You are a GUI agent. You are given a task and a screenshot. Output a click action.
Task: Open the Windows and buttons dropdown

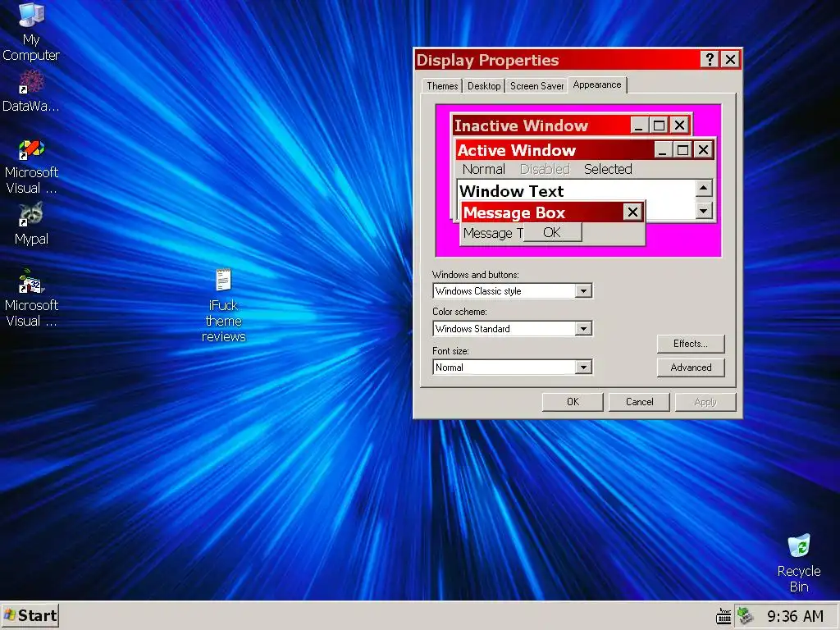[583, 291]
